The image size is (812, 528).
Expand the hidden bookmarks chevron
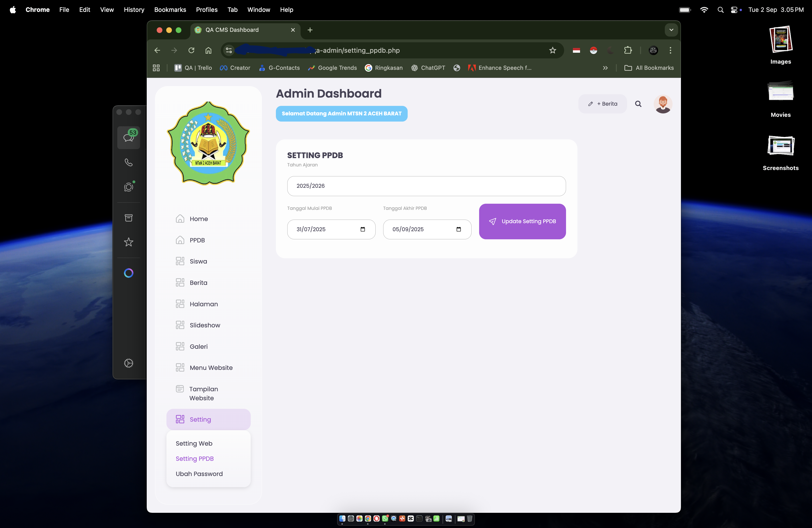pos(605,68)
